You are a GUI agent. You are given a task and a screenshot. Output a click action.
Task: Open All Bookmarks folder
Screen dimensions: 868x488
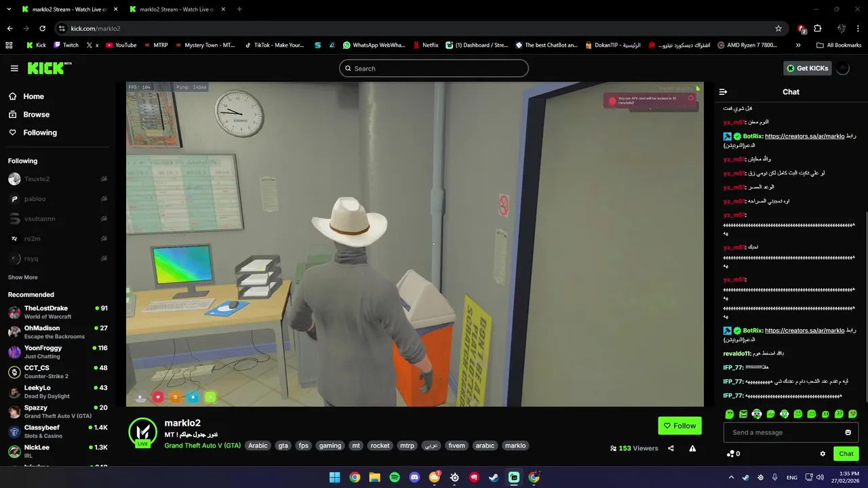coord(839,45)
